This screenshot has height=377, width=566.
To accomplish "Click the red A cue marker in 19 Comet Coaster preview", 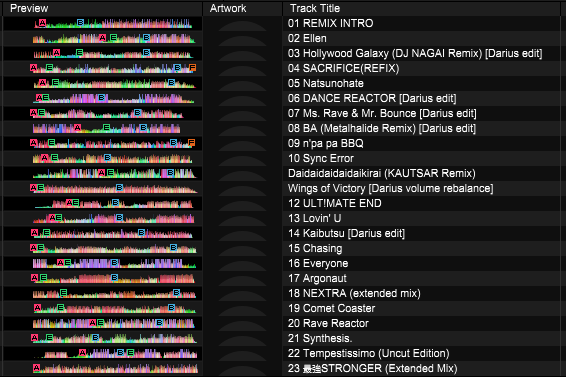I will (x=38, y=308).
